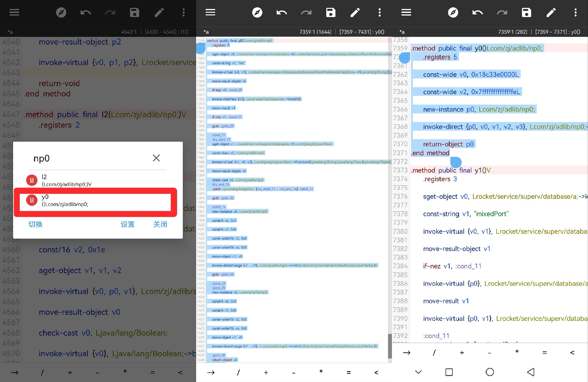Insert equals symbol in middle panel keybar
Image resolution: width=588 pixels, height=382 pixels.
(x=349, y=372)
